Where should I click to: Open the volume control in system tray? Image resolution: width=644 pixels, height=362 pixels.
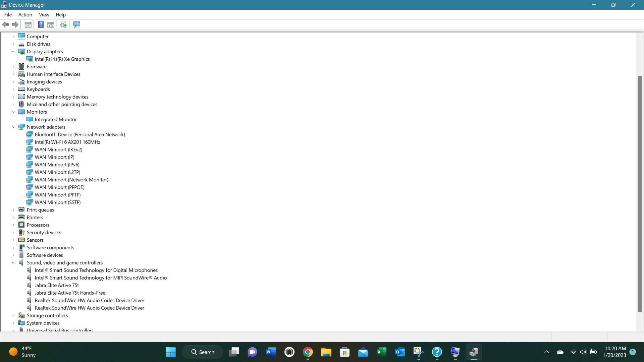click(x=583, y=352)
